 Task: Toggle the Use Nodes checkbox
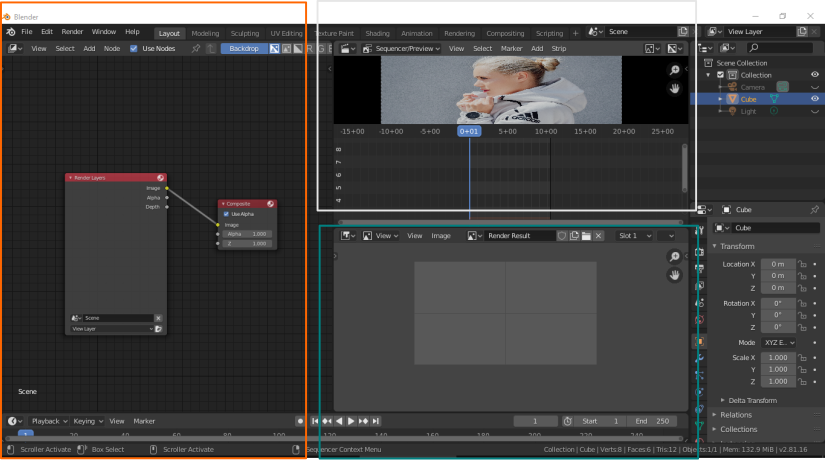pyautogui.click(x=134, y=48)
